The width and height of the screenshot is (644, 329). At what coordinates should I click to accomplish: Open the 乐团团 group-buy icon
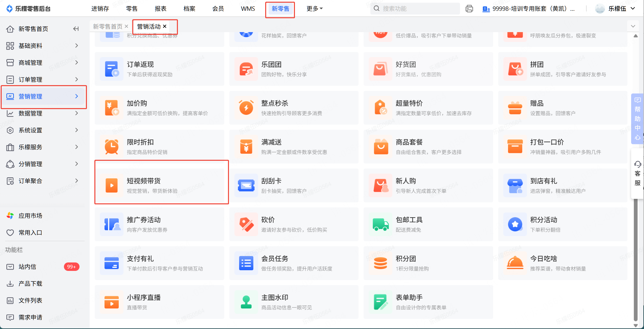tap(246, 69)
